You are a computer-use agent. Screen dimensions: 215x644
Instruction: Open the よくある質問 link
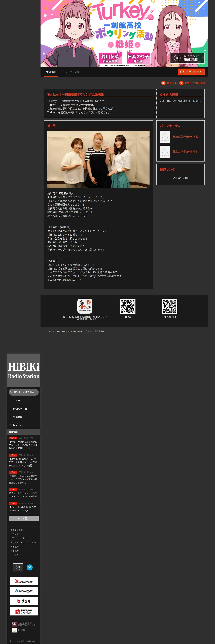(17, 530)
